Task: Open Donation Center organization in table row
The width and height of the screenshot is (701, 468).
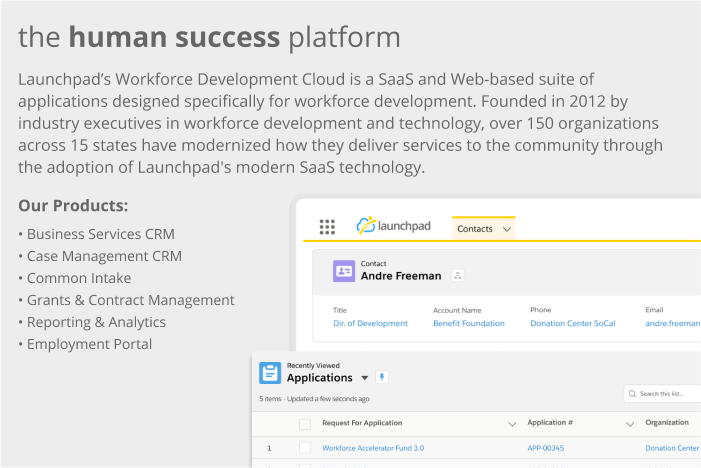Action: click(x=672, y=448)
